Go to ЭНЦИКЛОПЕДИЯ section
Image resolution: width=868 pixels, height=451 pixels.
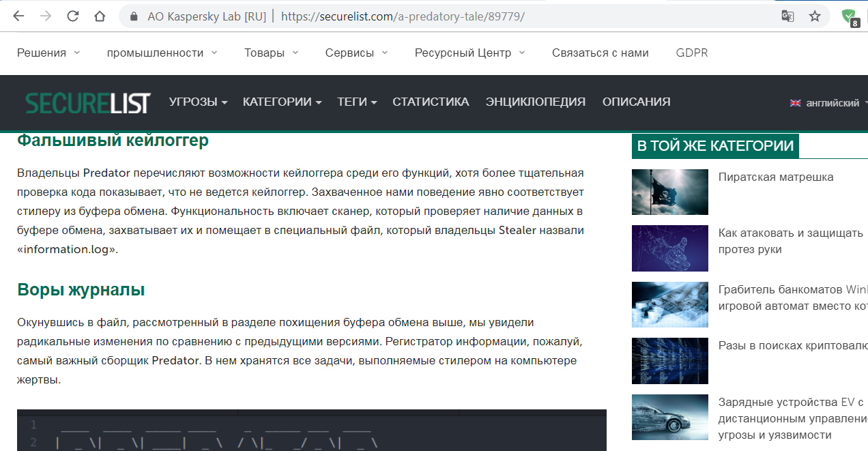pyautogui.click(x=536, y=102)
